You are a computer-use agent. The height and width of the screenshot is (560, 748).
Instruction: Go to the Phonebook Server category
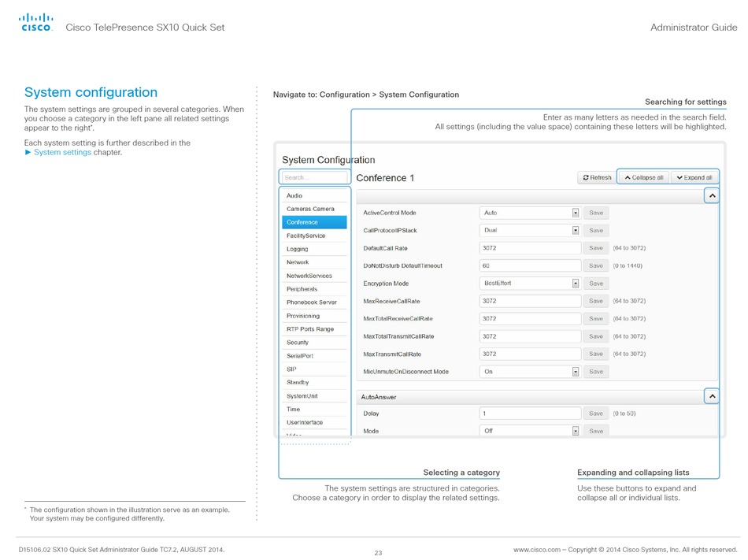tap(314, 302)
